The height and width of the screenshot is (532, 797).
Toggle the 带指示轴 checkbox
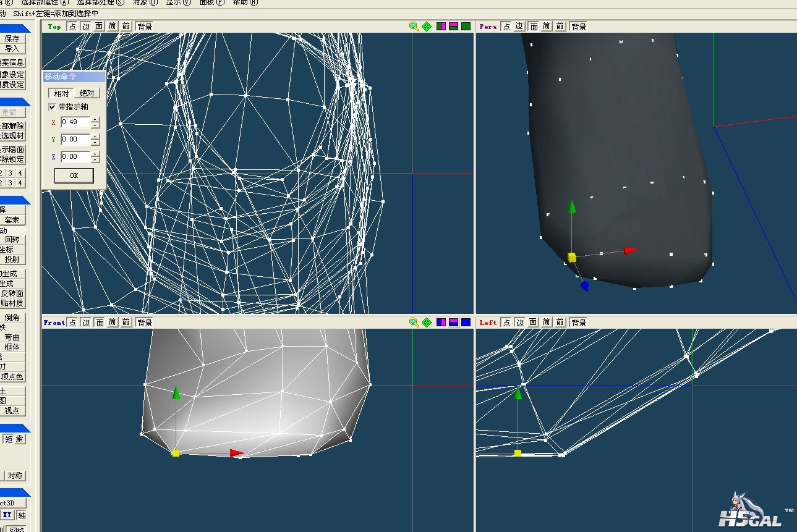coord(53,107)
